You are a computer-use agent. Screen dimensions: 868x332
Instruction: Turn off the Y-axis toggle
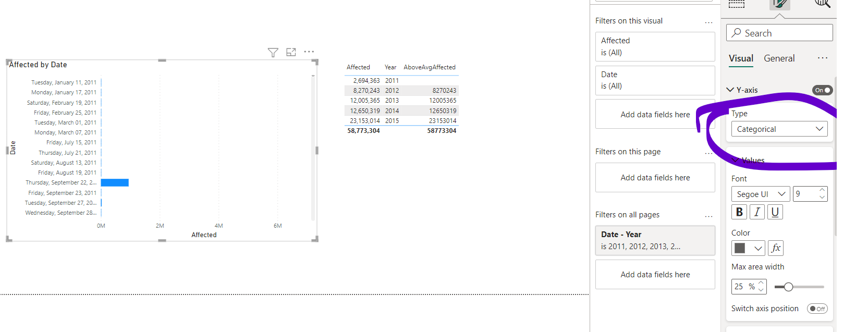822,90
